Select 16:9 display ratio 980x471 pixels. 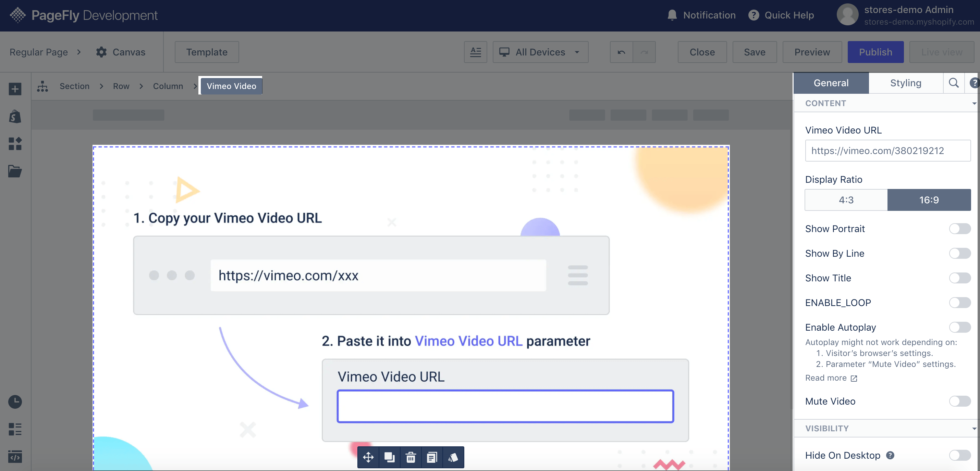click(x=929, y=200)
